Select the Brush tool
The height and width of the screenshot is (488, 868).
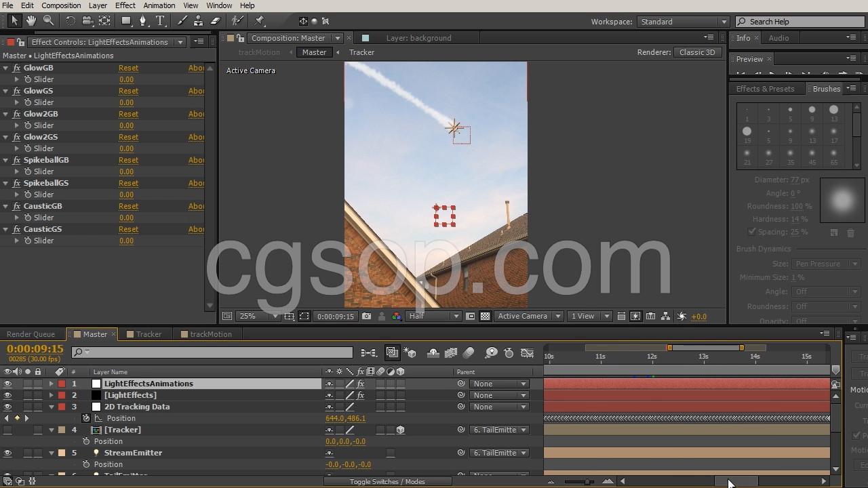(x=182, y=21)
